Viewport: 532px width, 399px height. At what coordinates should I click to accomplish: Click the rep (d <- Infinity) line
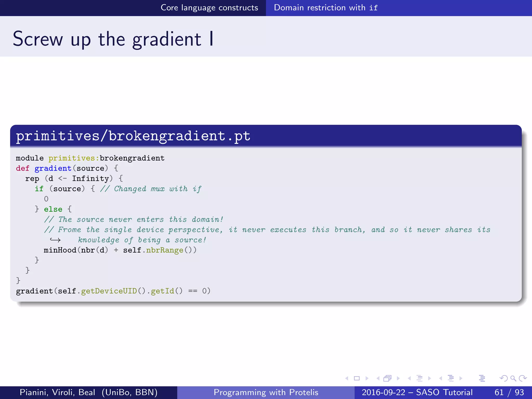coord(74,179)
